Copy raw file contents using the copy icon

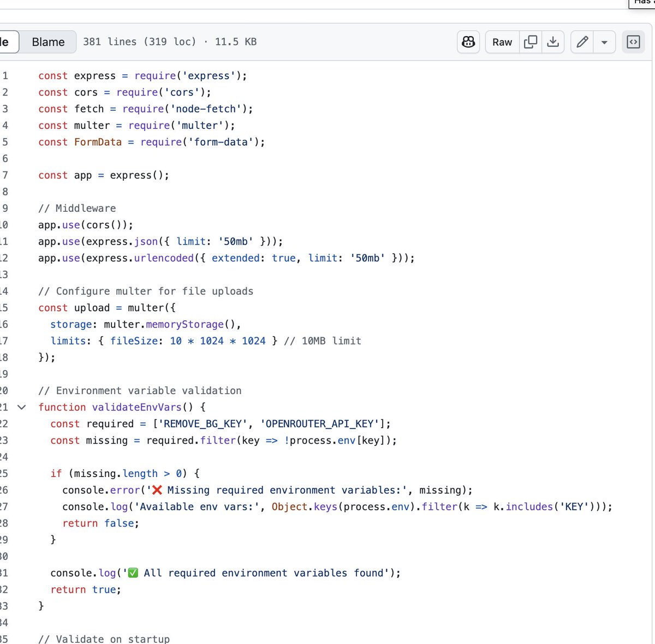pos(530,41)
